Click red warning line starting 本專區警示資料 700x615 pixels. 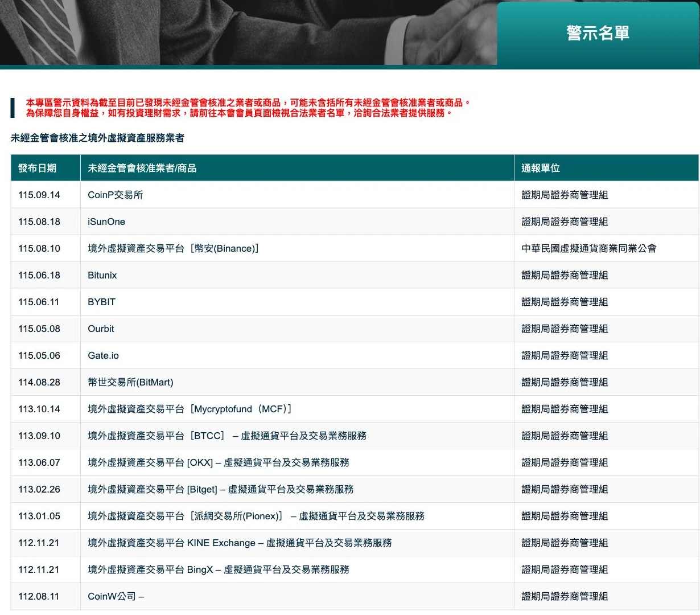coord(249,103)
